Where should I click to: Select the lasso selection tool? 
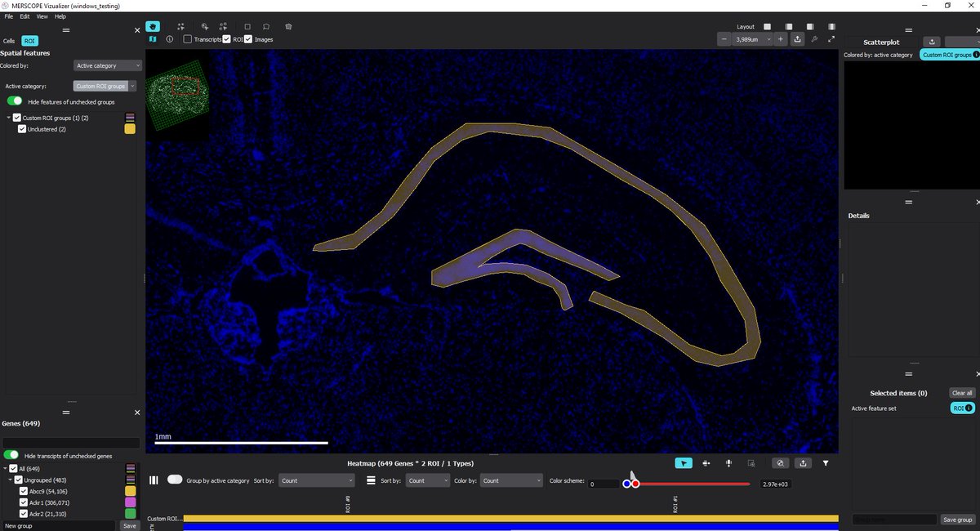pos(265,26)
